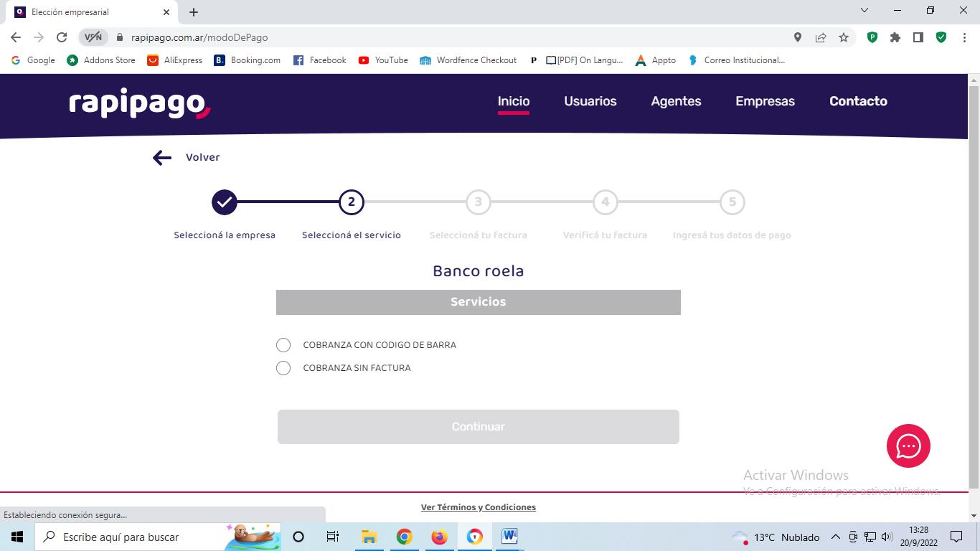Screen dimensions: 980x551
Task: Open Word from the Windows taskbar
Action: pos(509,537)
